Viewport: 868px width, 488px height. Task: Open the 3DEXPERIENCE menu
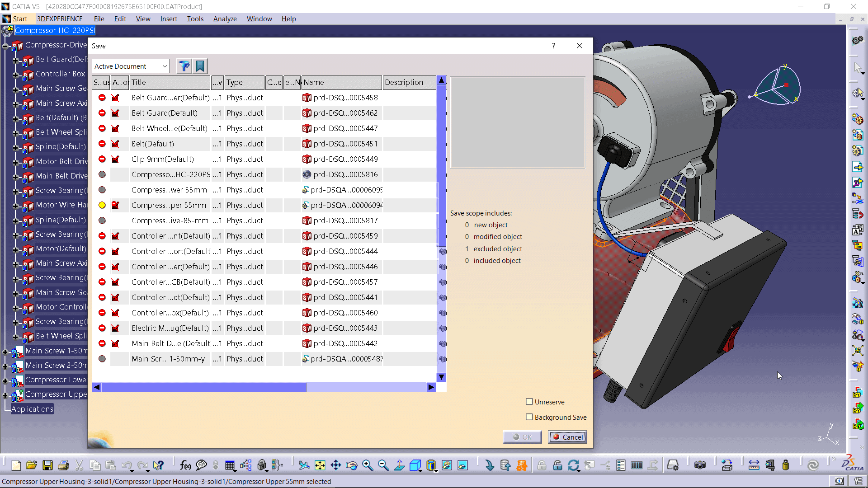[60, 19]
